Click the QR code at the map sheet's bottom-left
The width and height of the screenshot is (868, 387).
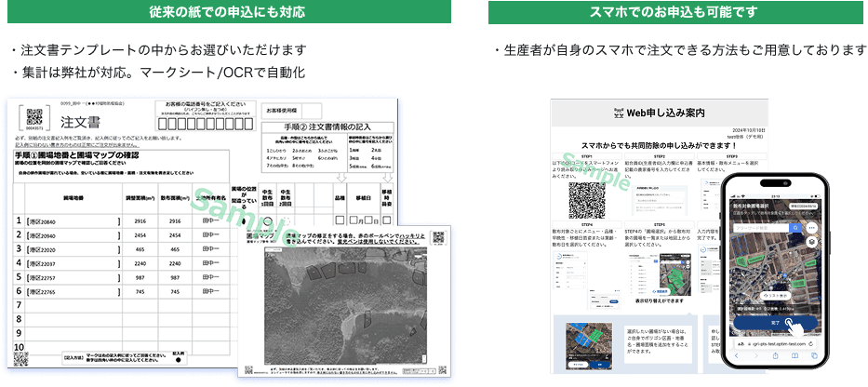(248, 370)
